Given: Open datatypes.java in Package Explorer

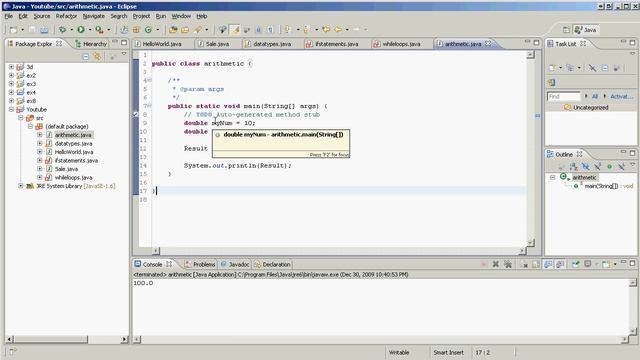Looking at the screenshot, I should pyautogui.click(x=73, y=143).
